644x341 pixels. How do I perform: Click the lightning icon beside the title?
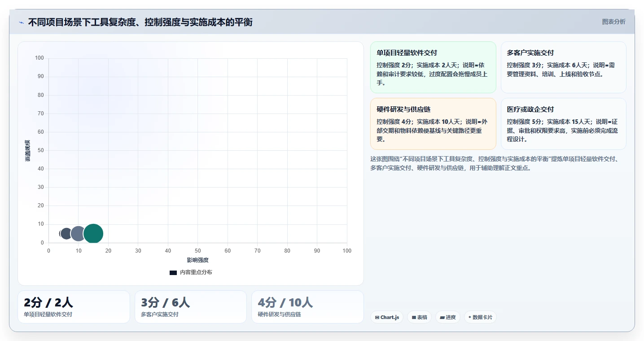point(22,22)
